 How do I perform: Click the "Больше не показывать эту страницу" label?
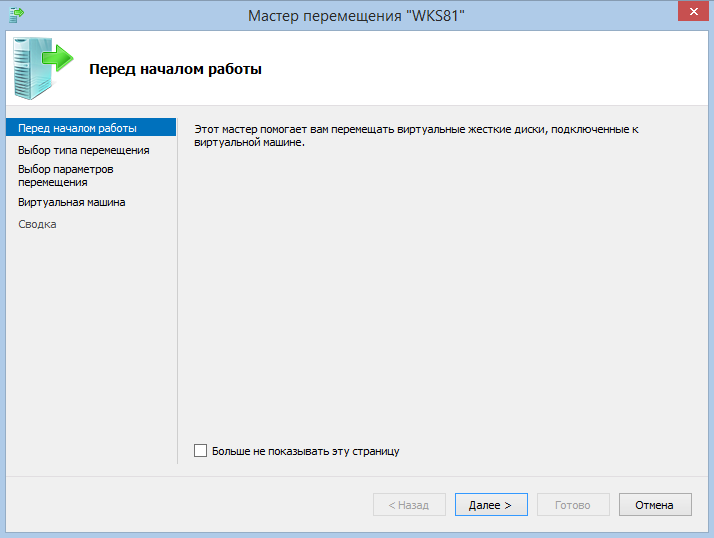[305, 451]
